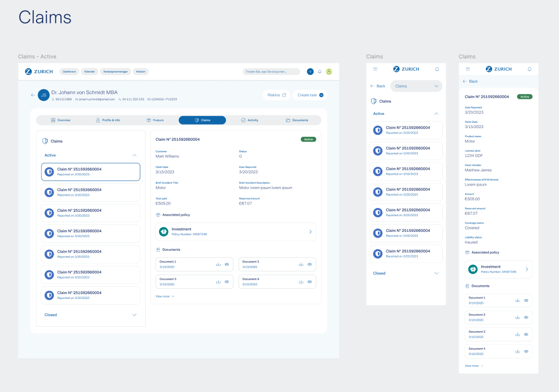Image resolution: width=559 pixels, height=392 pixels.
Task: Expand the Closed section in the desktop claims panel
Action: click(x=134, y=315)
